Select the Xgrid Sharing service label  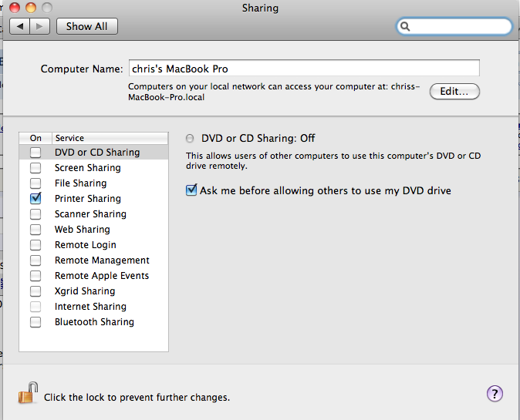(85, 291)
